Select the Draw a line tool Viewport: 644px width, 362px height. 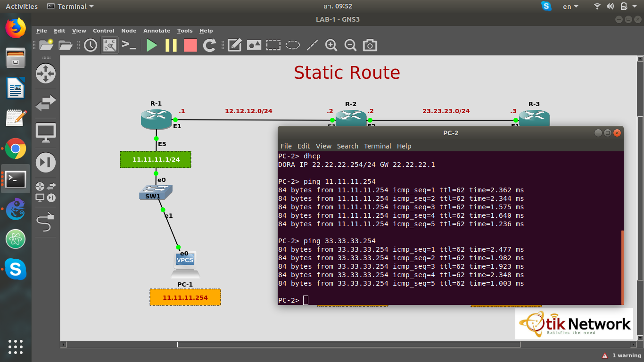point(312,45)
